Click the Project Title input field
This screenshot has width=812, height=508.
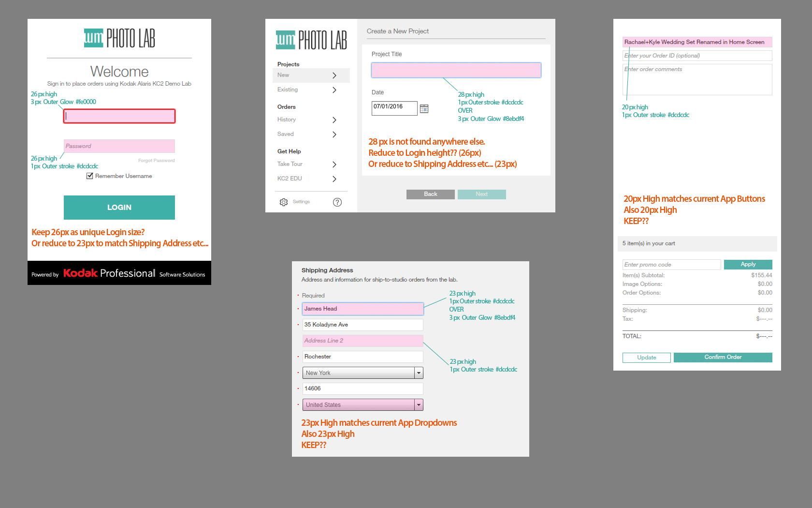click(456, 70)
